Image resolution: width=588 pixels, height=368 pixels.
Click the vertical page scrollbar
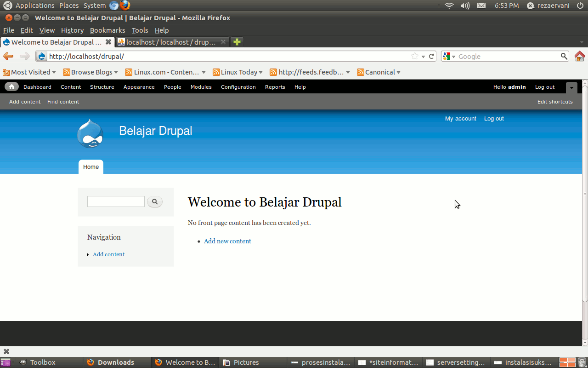tap(585, 193)
